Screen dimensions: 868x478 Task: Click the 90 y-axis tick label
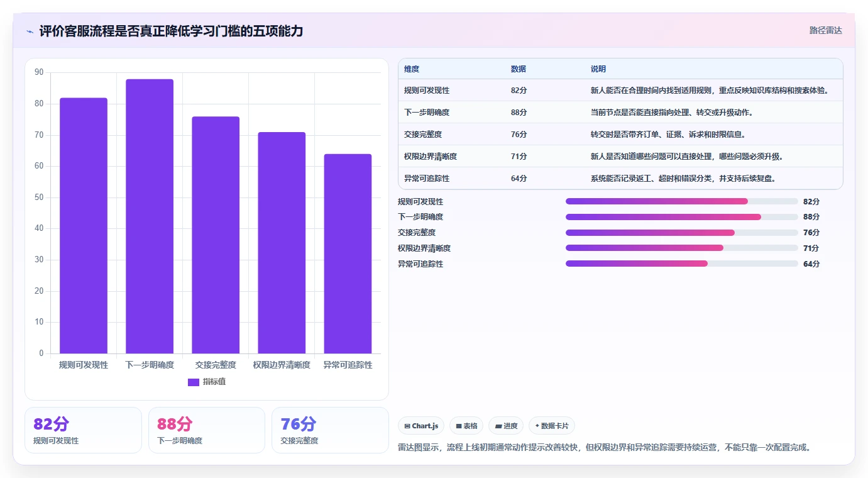(x=39, y=72)
